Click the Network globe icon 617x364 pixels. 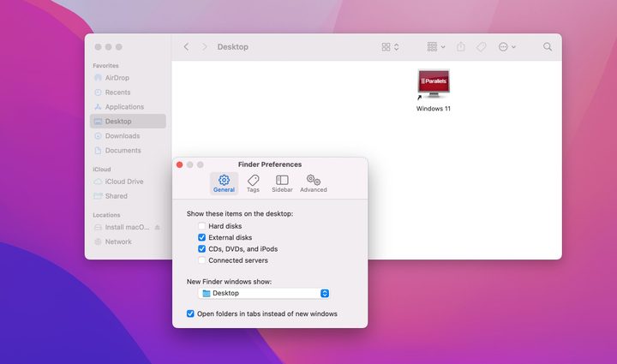[98, 242]
